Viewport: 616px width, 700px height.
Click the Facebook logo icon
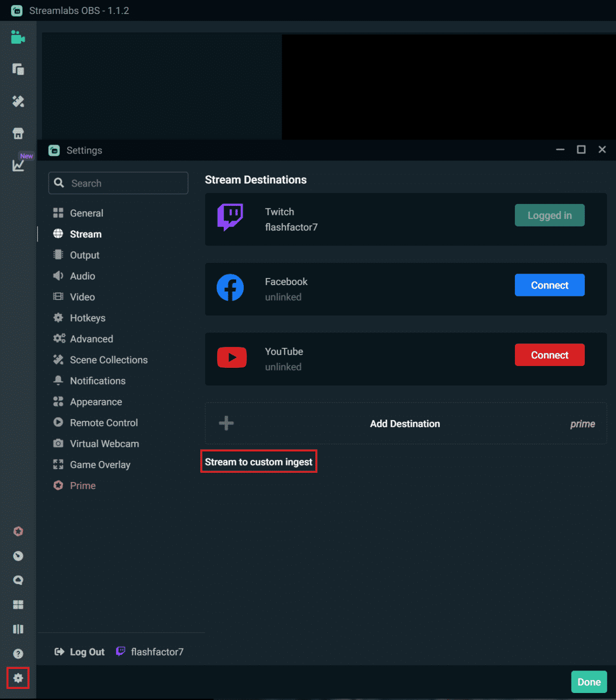pyautogui.click(x=230, y=287)
